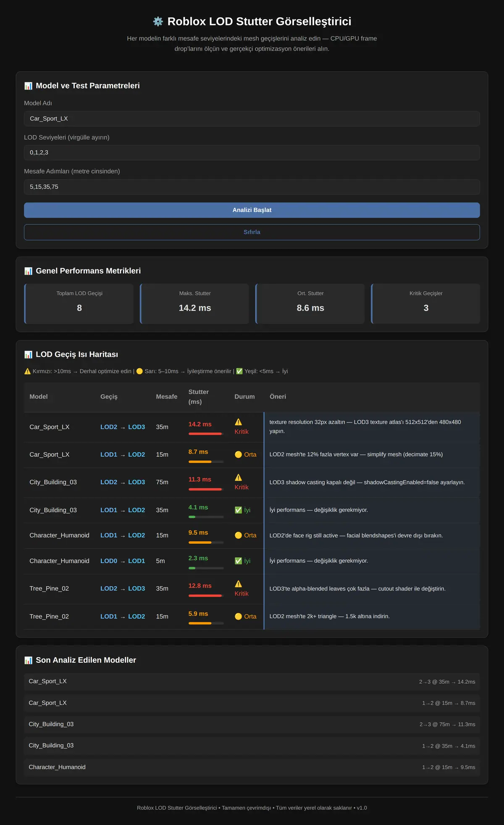This screenshot has width=504, height=825.
Task: Select recent entry '2→3 @ 35m → 14.2ms'
Action: click(x=252, y=682)
